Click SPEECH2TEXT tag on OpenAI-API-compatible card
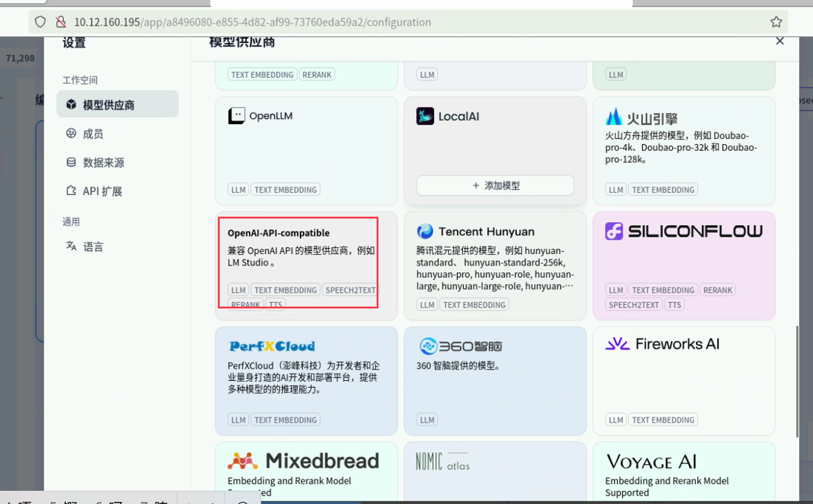Screen dimensions: 813x504 (x=351, y=290)
